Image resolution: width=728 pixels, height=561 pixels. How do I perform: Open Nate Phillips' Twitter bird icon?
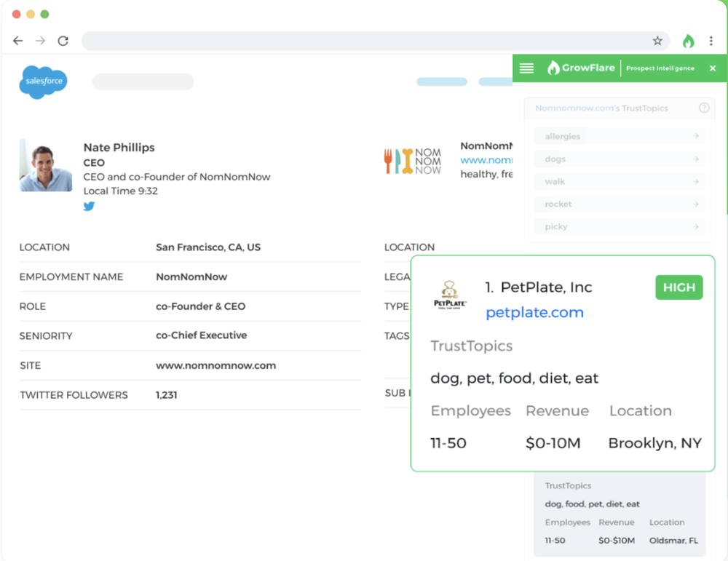pyautogui.click(x=89, y=206)
